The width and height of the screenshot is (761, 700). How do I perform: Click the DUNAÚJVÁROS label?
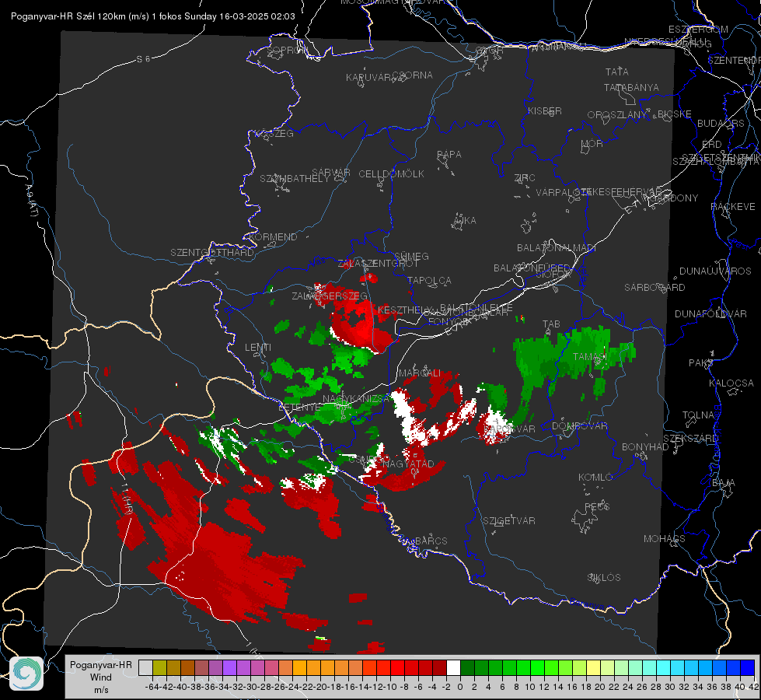(x=715, y=271)
